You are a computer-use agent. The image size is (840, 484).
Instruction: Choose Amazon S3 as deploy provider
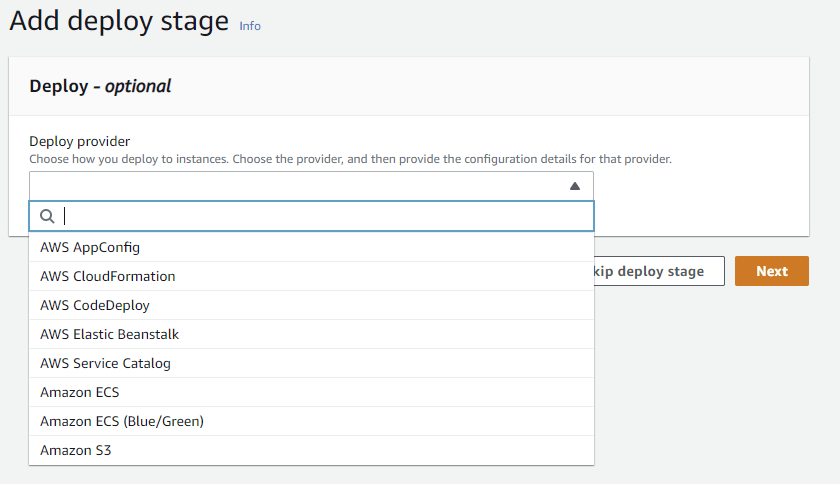[x=76, y=450]
